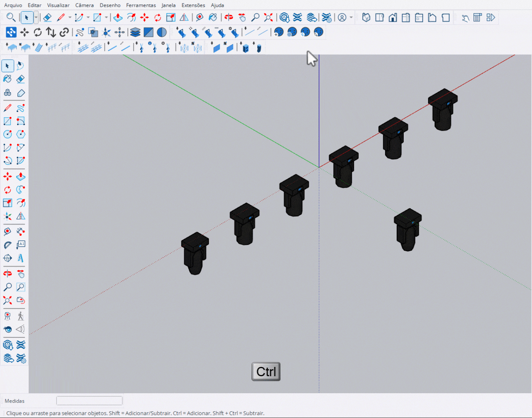Select the Zoom Window tool
The width and height of the screenshot is (532, 418).
(x=21, y=287)
